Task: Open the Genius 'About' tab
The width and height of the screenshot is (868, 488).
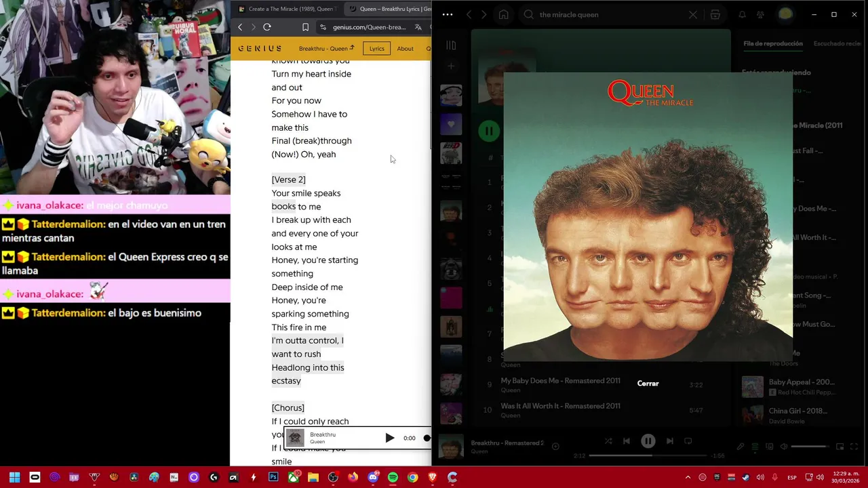Action: tap(406, 48)
